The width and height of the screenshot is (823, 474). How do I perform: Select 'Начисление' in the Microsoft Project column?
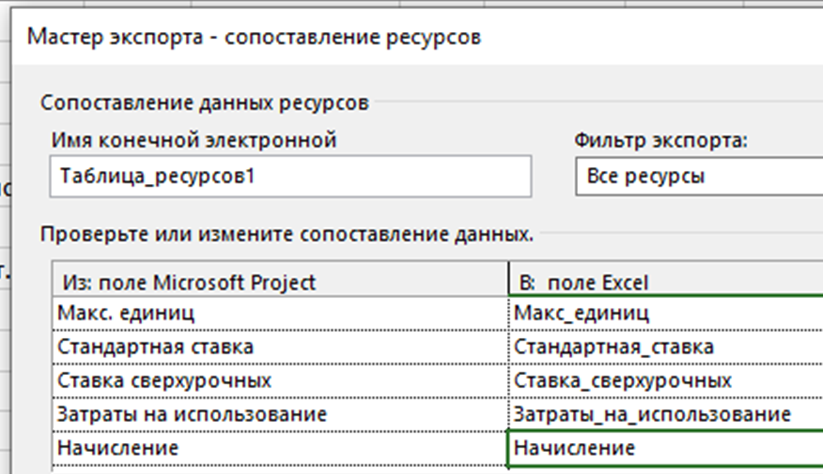(280, 448)
